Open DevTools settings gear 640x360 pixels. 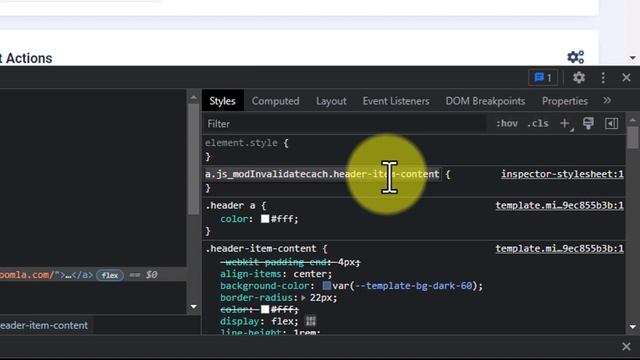pos(579,78)
